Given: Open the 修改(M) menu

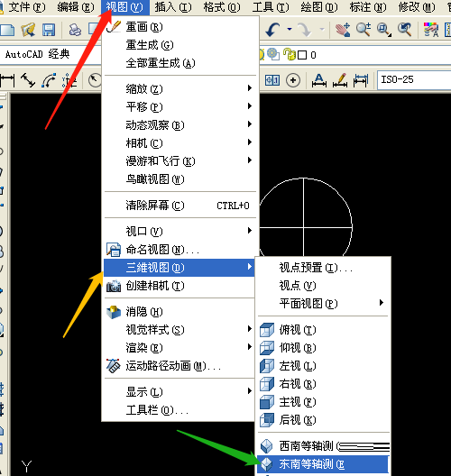Looking at the screenshot, I should click(417, 6).
